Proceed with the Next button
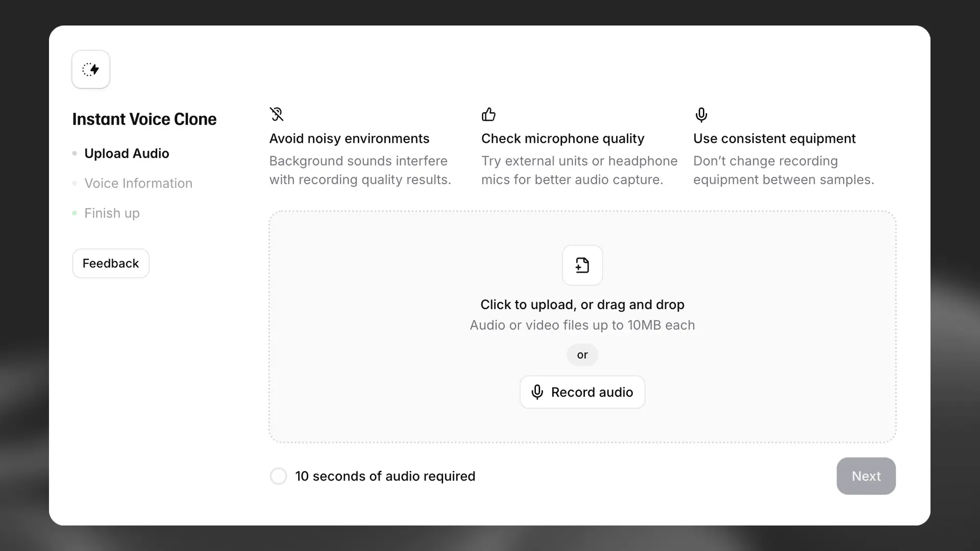 coord(866,476)
